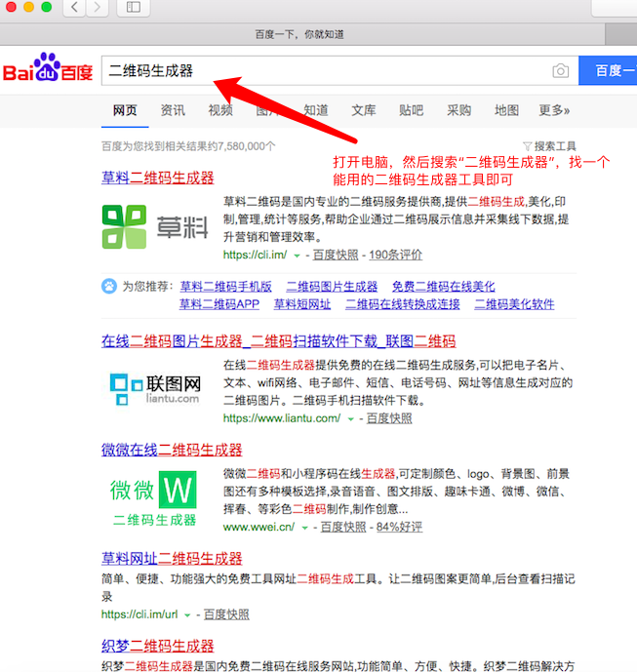Open the 搜索工具 filter
The height and width of the screenshot is (672, 637).
click(549, 146)
